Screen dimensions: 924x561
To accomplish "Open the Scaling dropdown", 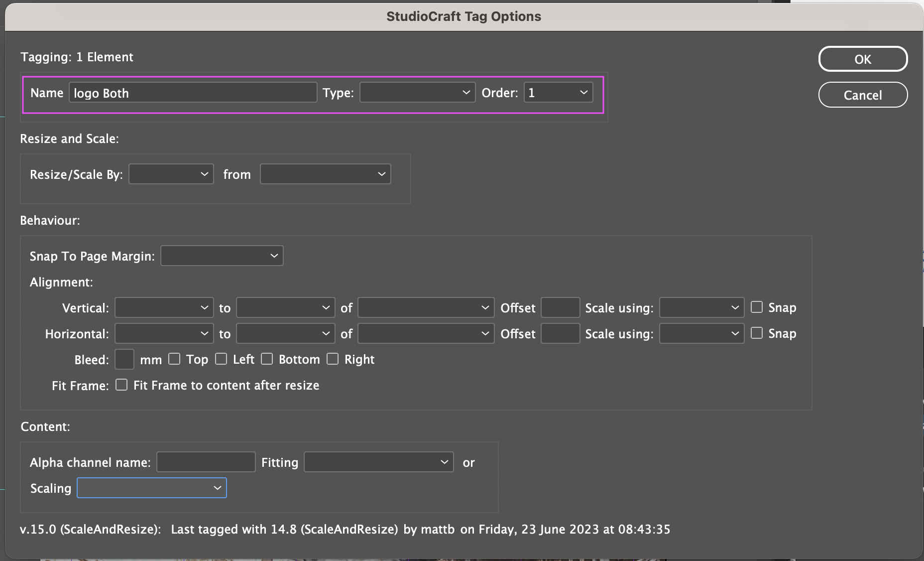I will click(152, 488).
